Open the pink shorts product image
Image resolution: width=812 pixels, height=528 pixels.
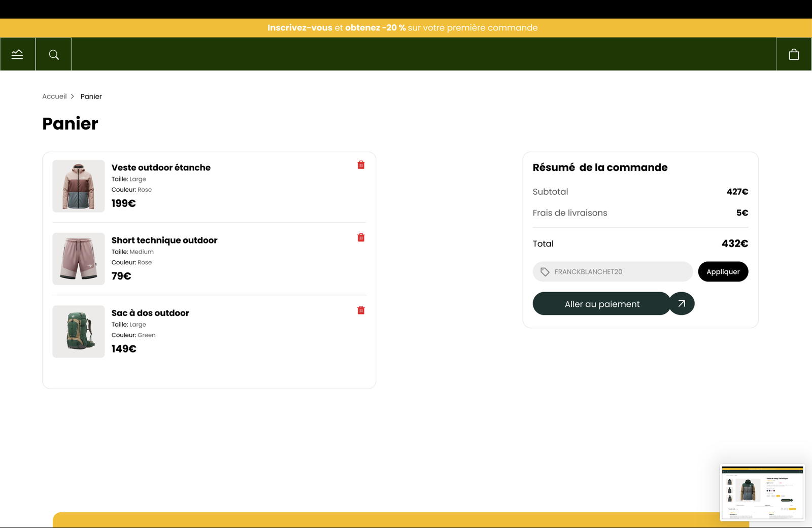coord(79,259)
